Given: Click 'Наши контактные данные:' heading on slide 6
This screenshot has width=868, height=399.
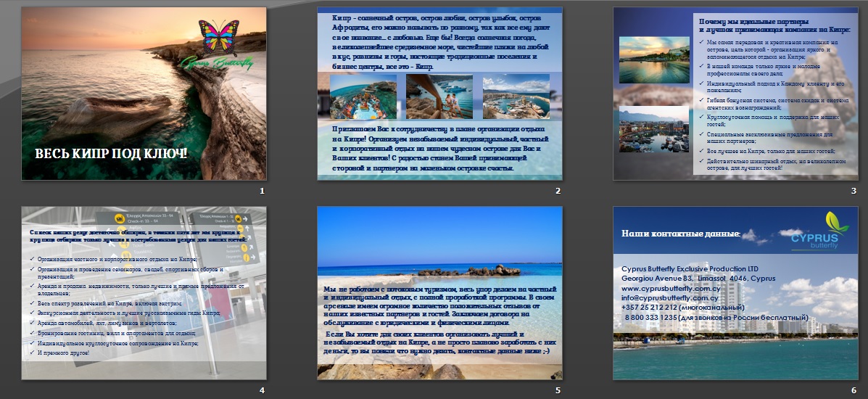Looking at the screenshot, I should click(x=681, y=234).
